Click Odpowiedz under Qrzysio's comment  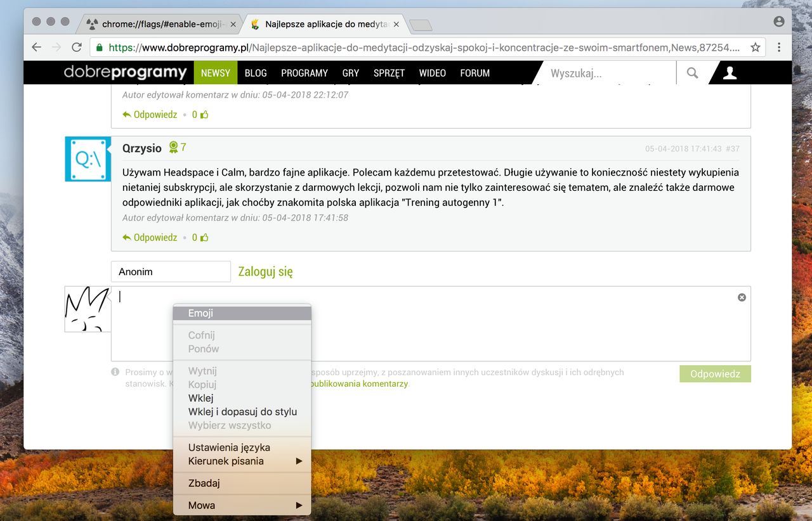150,238
